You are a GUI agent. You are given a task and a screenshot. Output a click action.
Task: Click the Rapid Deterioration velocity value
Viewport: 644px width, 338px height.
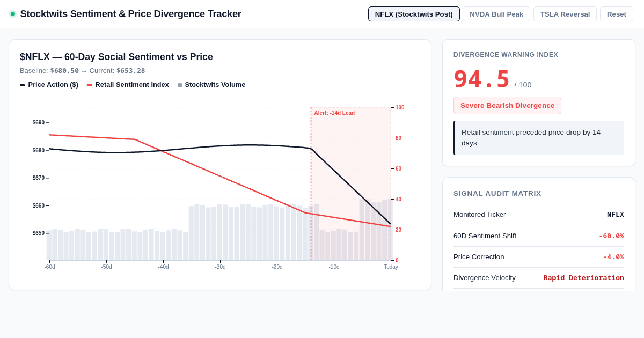[x=584, y=278]
